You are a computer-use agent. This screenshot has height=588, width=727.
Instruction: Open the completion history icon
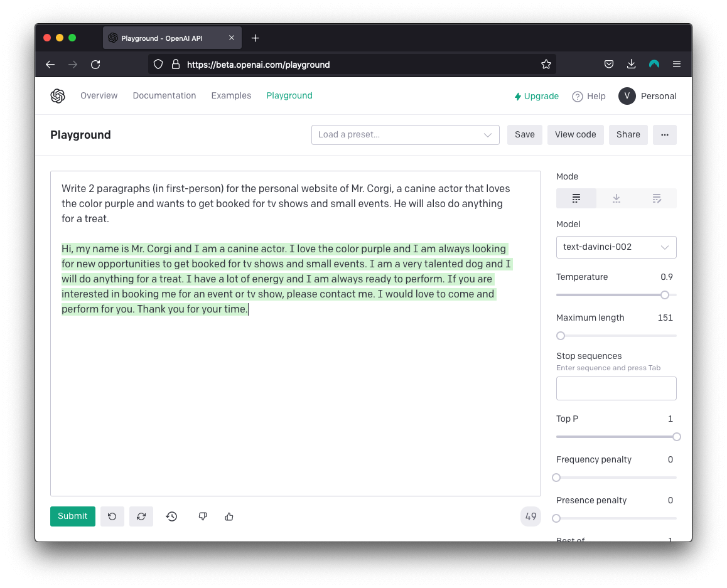pyautogui.click(x=171, y=516)
